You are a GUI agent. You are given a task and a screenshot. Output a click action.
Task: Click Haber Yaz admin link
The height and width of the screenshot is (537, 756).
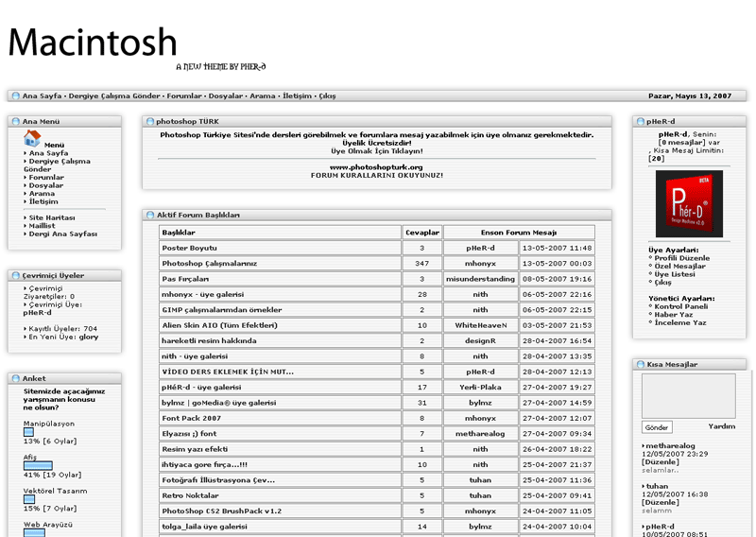(674, 315)
